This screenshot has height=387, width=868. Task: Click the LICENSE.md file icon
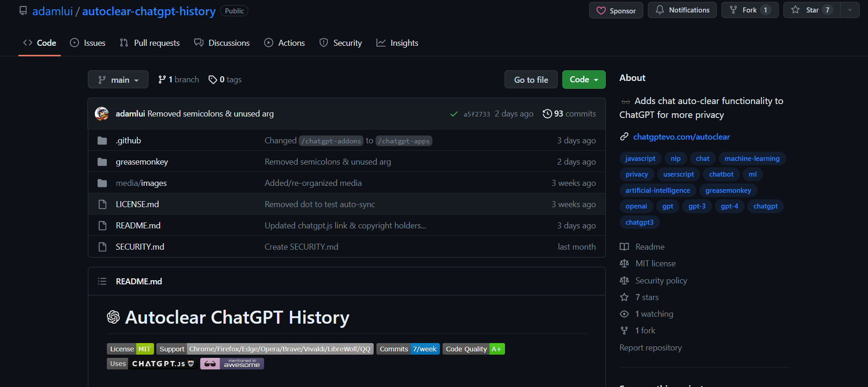click(x=103, y=204)
